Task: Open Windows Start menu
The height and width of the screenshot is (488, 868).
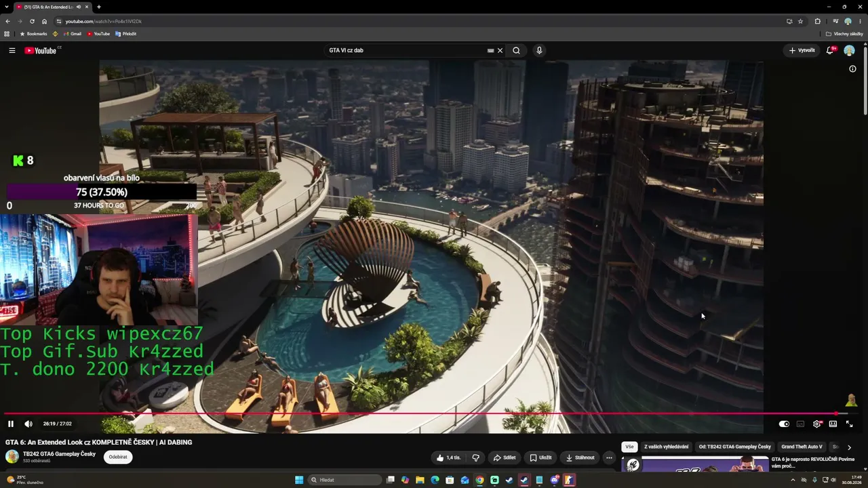Action: click(299, 480)
